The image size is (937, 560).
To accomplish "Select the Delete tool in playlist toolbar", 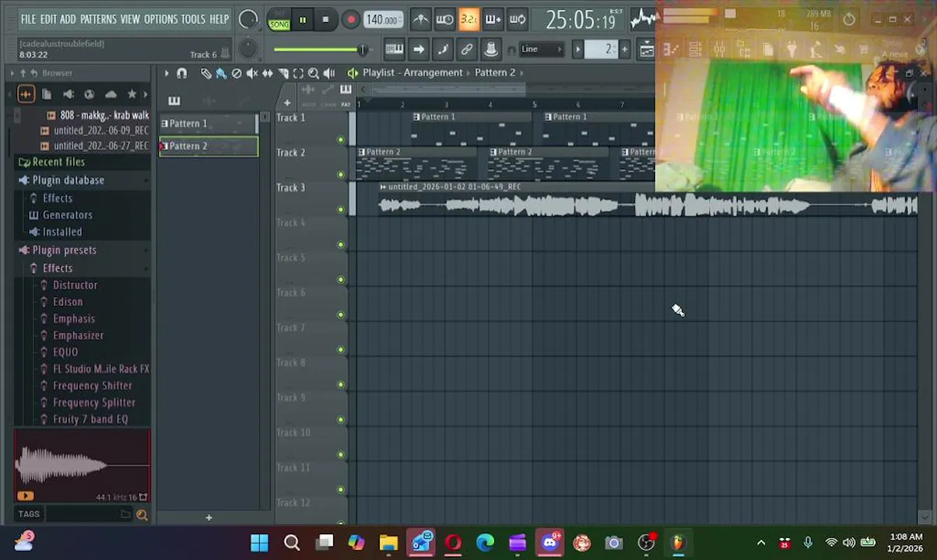I will (237, 73).
